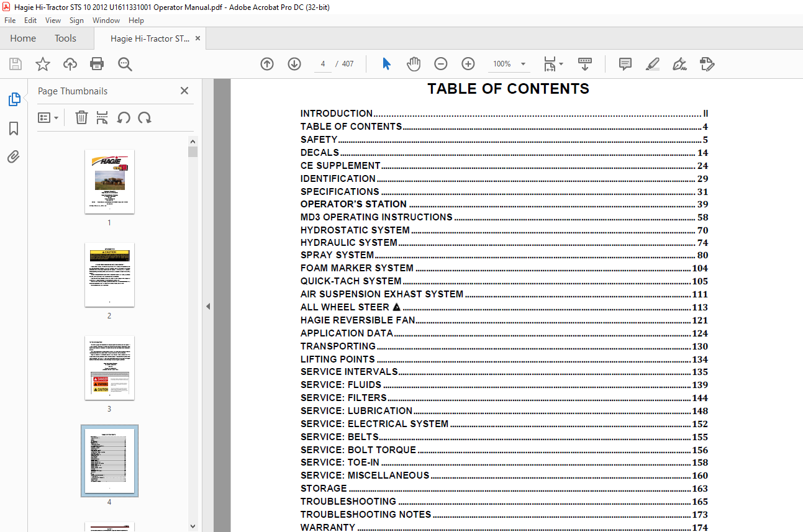Click the stamp/send tool icon
This screenshot has width=803, height=532.
(707, 64)
